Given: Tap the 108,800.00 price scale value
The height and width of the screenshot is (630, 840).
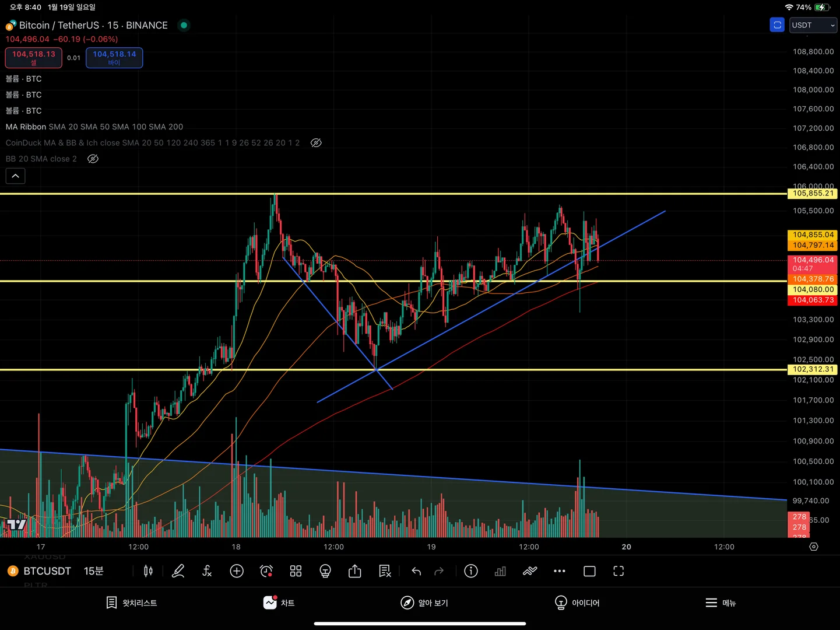Looking at the screenshot, I should point(813,51).
